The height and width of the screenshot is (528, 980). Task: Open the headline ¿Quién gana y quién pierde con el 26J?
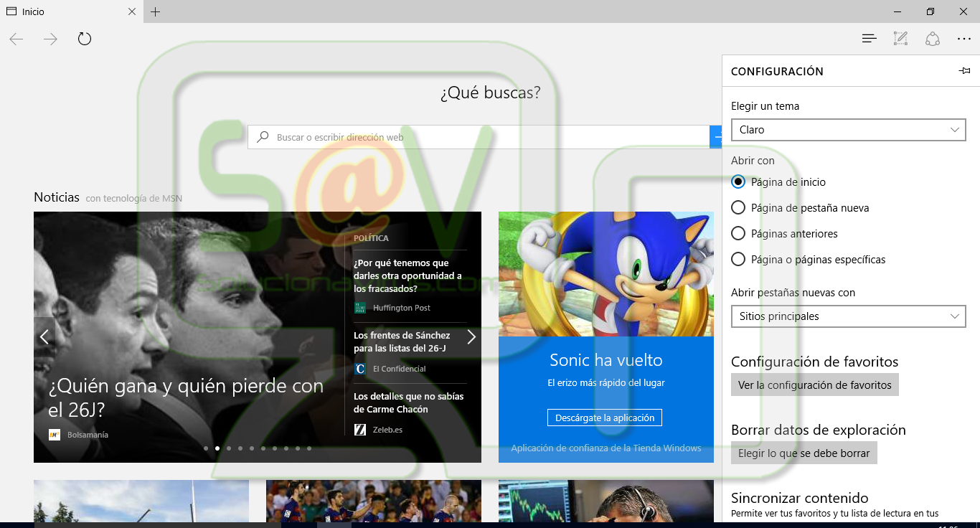pos(186,397)
